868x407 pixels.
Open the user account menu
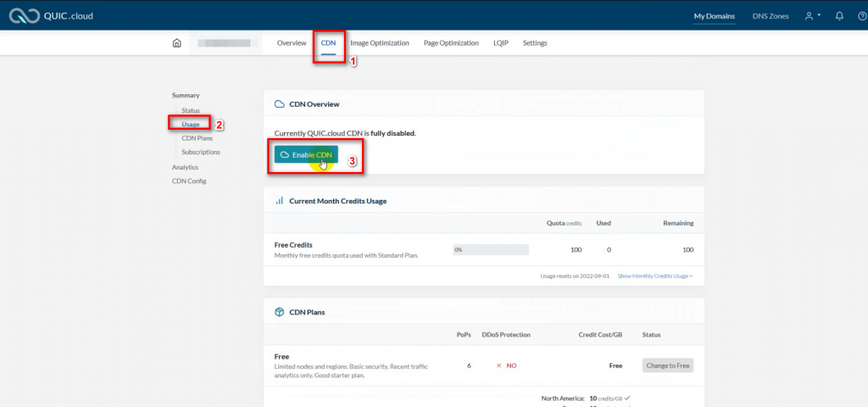click(812, 16)
